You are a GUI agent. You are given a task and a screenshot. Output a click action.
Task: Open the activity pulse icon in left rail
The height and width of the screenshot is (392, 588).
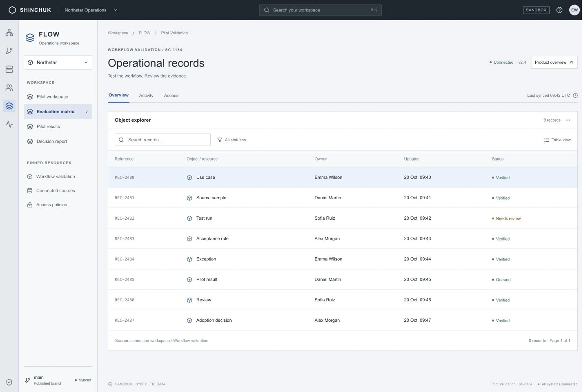pyautogui.click(x=9, y=125)
